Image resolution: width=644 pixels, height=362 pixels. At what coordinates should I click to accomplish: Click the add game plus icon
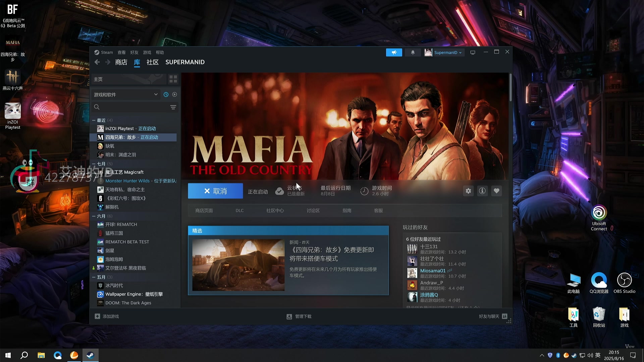click(97, 316)
